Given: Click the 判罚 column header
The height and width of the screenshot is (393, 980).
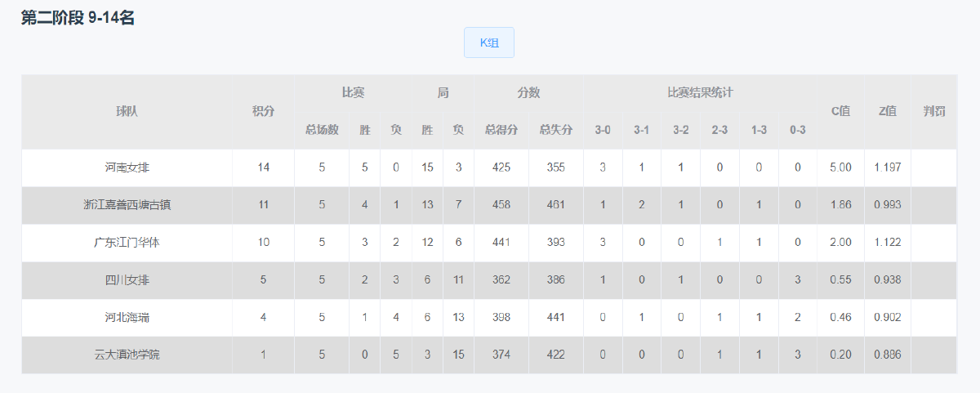Looking at the screenshot, I should [934, 111].
